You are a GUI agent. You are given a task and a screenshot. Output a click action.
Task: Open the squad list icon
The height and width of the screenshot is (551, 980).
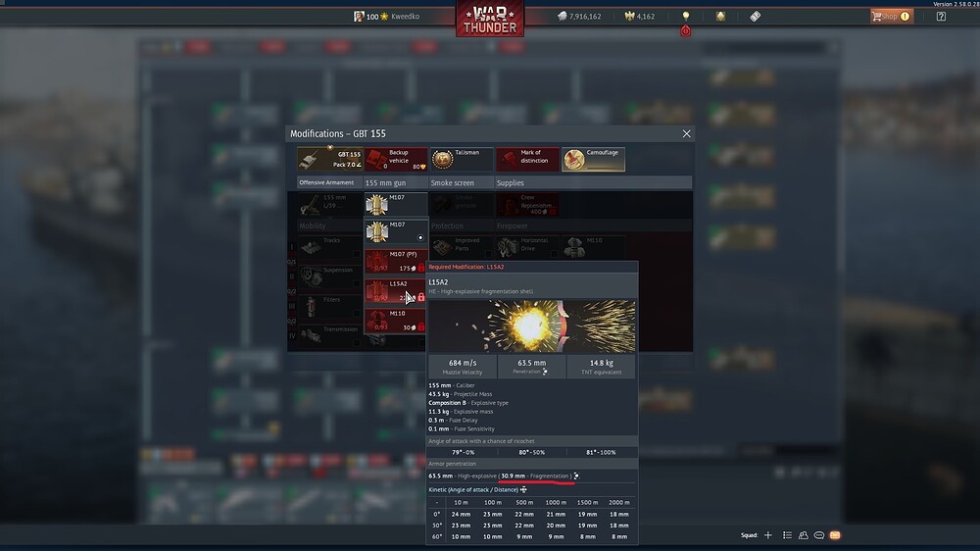(787, 535)
